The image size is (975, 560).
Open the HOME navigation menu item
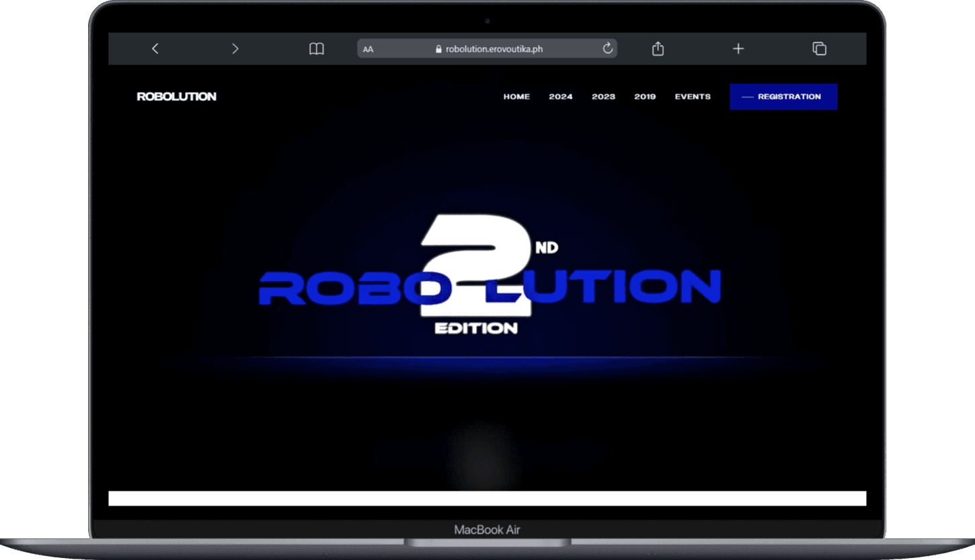[516, 96]
